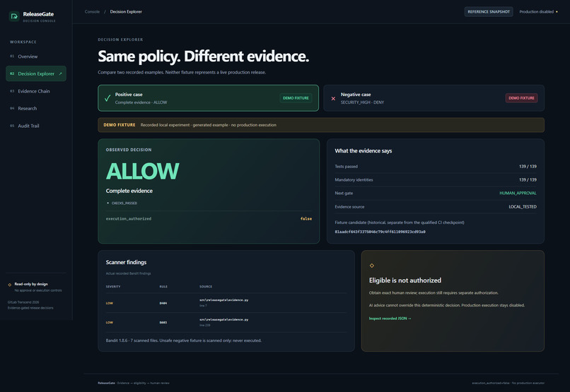Select the Positive case card

pyautogui.click(x=209, y=98)
